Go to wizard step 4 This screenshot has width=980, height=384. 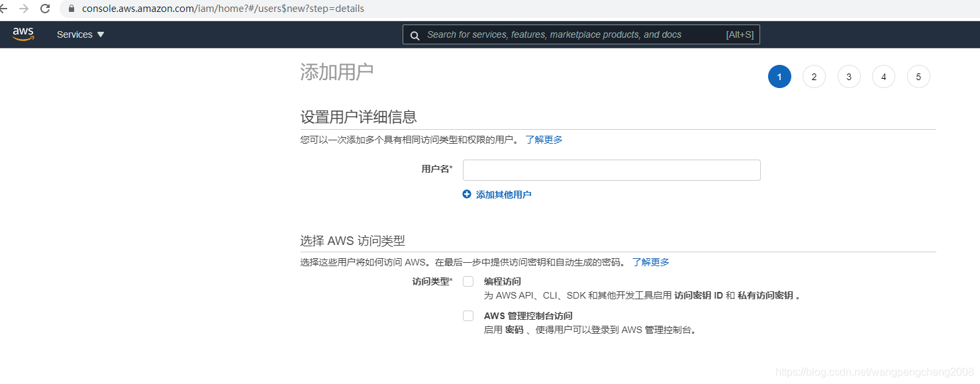tap(883, 77)
